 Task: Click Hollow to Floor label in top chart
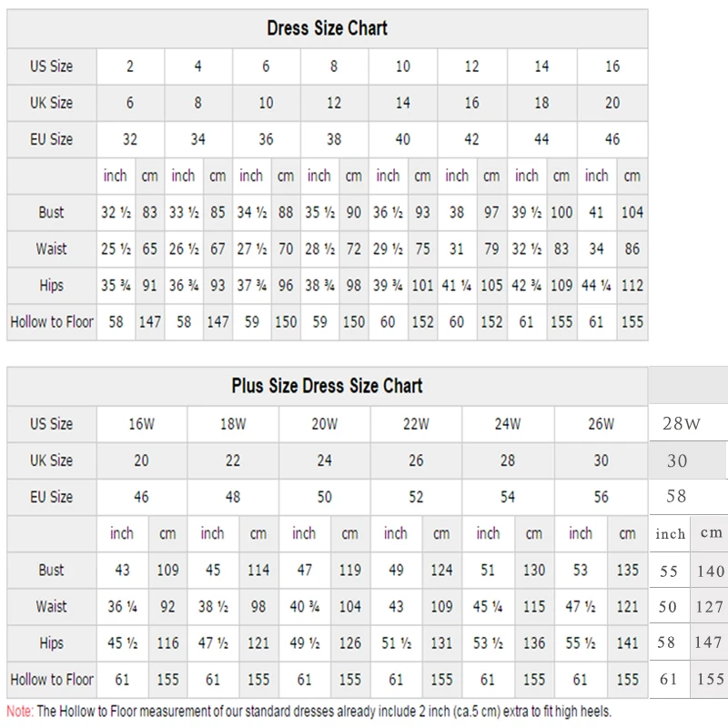pos(52,322)
